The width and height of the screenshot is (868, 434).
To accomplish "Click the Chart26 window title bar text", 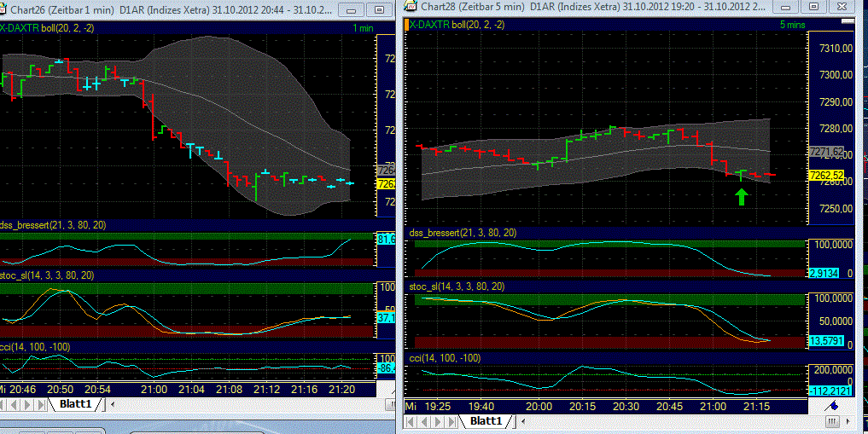I will [171, 10].
